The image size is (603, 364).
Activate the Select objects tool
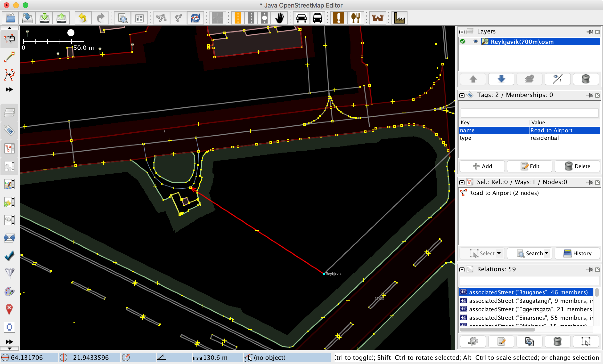(x=9, y=39)
